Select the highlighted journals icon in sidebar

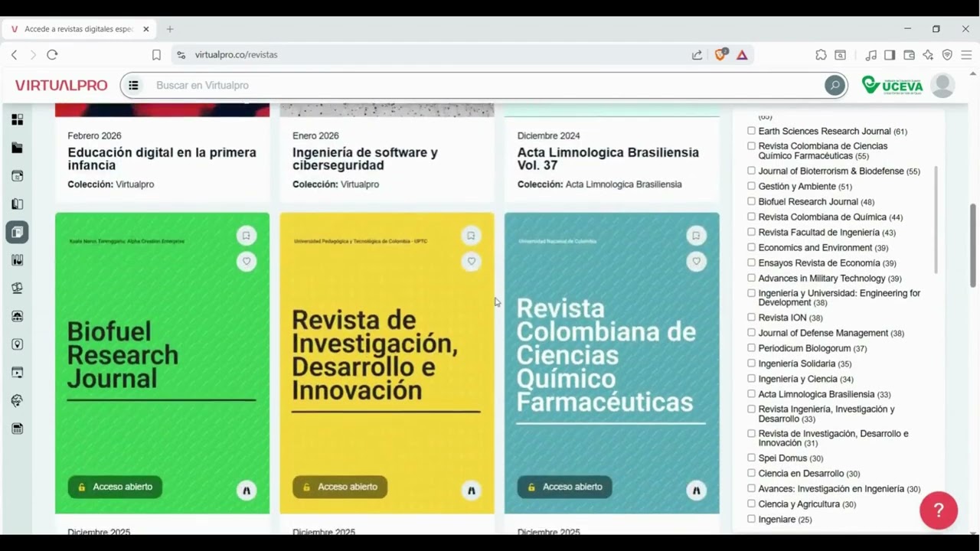click(x=17, y=232)
